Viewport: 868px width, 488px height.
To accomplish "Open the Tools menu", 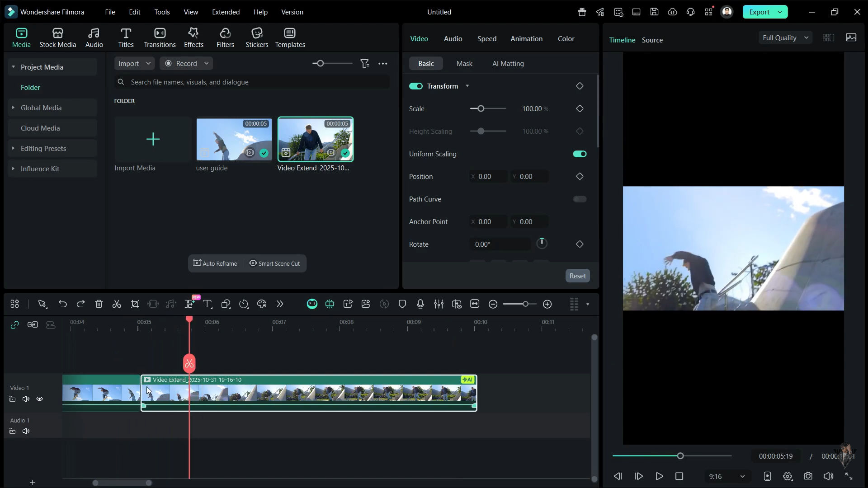I will click(x=162, y=12).
